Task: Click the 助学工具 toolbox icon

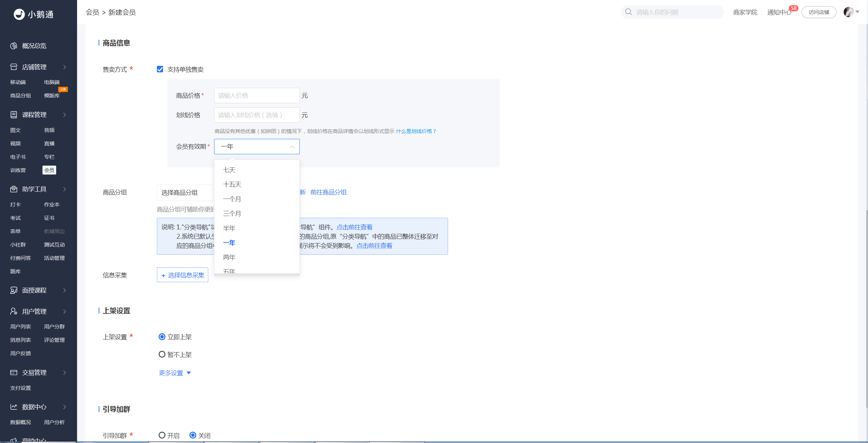Action: coord(14,189)
